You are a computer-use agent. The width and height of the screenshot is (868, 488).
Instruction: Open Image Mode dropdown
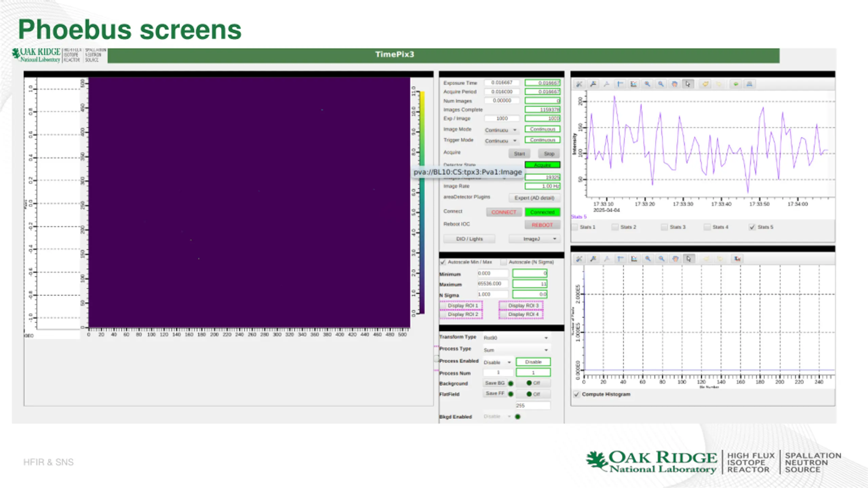(x=501, y=130)
